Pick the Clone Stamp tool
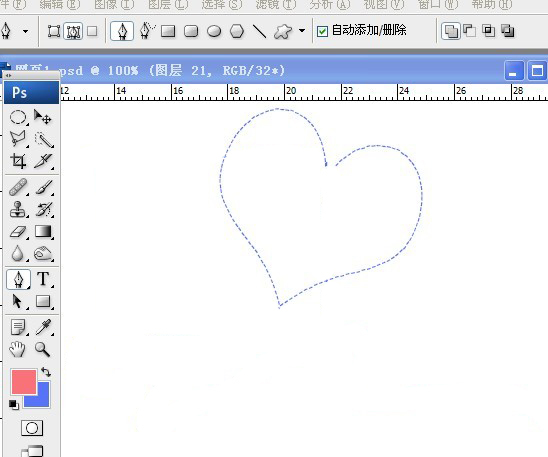 tap(18, 210)
